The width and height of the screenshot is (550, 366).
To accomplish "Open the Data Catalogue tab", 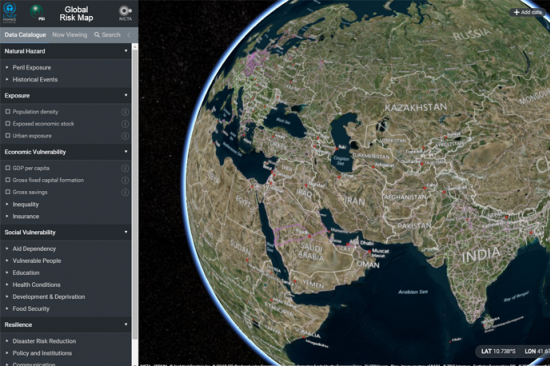I will point(25,35).
